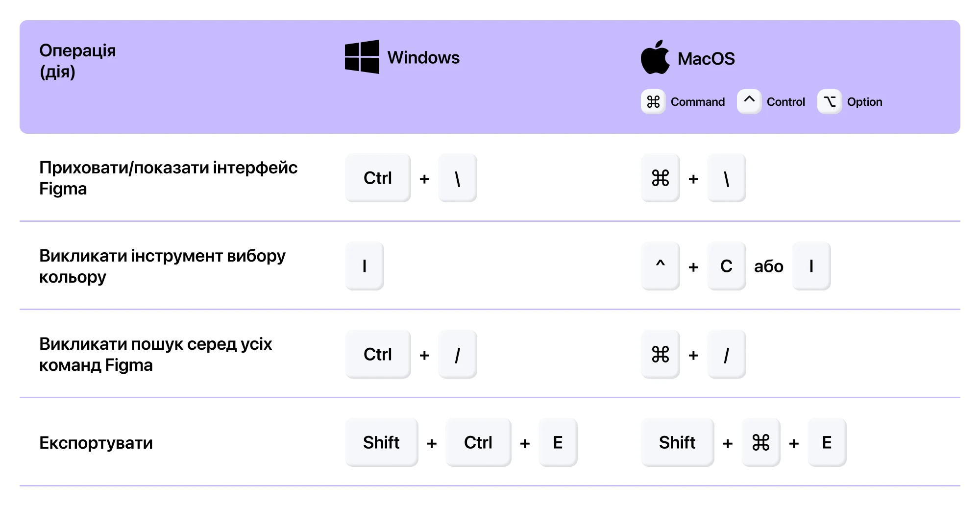Click the Command key in the hide interface row

click(661, 178)
